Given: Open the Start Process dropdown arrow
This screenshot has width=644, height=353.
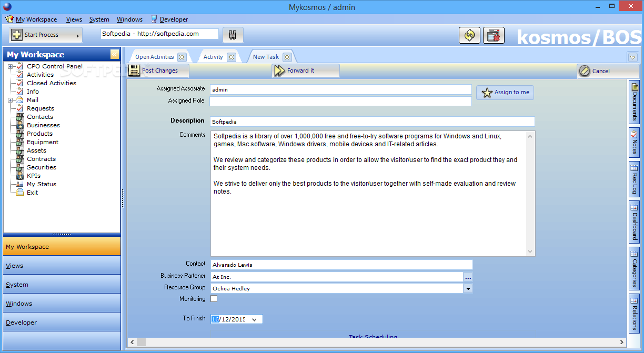Looking at the screenshot, I should [x=78, y=35].
